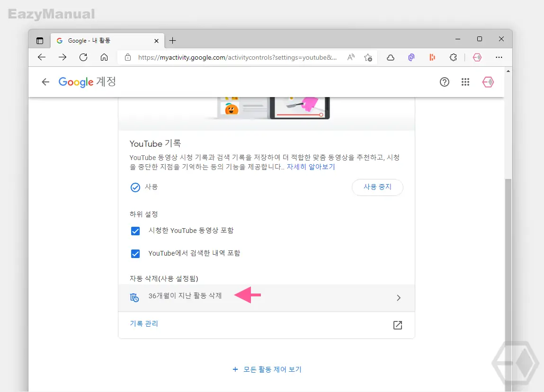The height and width of the screenshot is (392, 544).
Task: Click the YouTube 기록 heading
Action: click(x=155, y=143)
